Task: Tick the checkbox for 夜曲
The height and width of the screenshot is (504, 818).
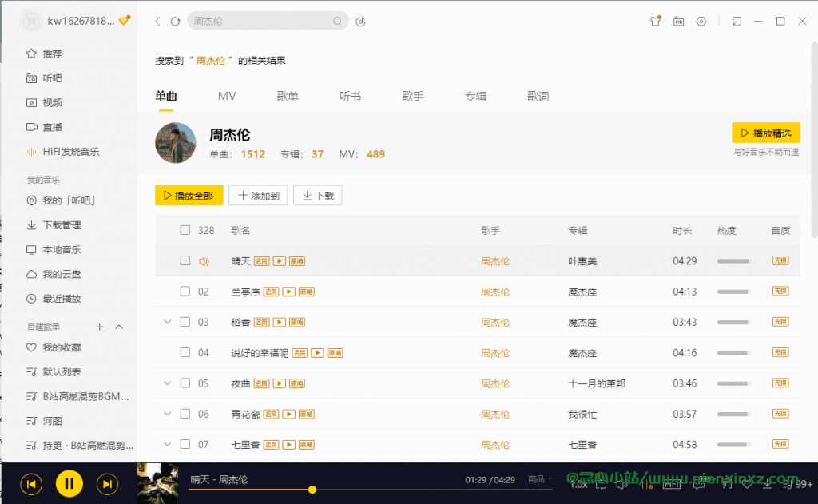Action: coord(185,383)
